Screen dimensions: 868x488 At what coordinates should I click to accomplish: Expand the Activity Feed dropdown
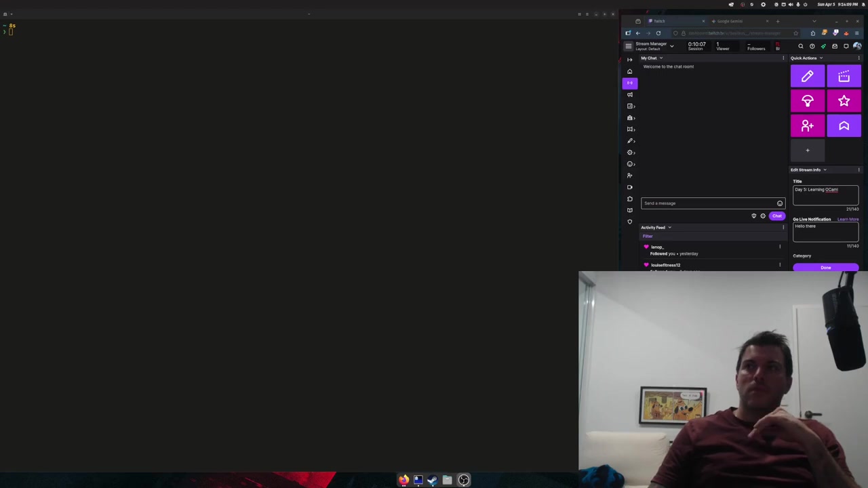pyautogui.click(x=669, y=228)
